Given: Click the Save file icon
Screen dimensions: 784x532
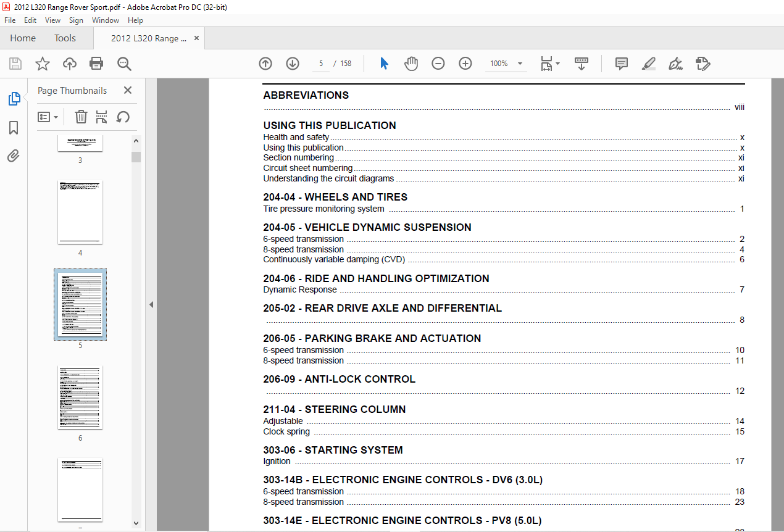Looking at the screenshot, I should point(15,64).
